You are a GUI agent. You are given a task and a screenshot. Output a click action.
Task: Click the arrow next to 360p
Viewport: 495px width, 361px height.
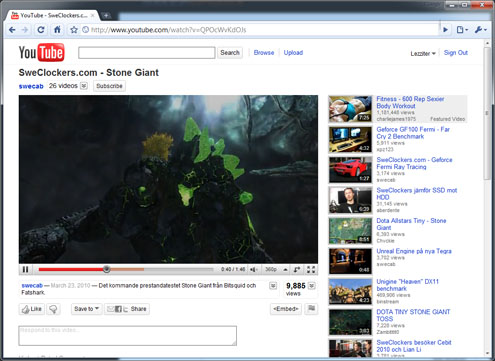click(285, 269)
